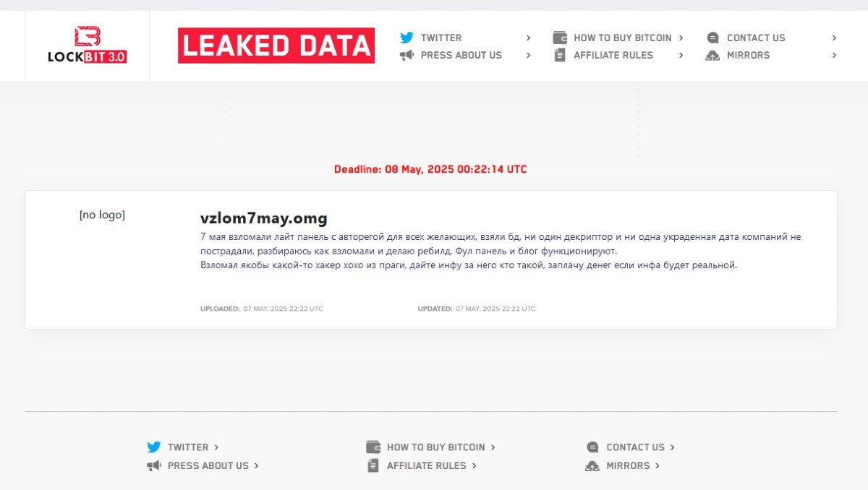868x490 pixels.
Task: Click the wallet icon in header
Action: click(x=560, y=38)
